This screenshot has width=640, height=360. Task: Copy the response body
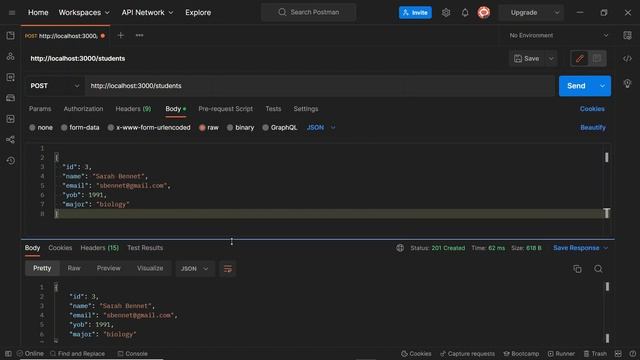pyautogui.click(x=577, y=269)
